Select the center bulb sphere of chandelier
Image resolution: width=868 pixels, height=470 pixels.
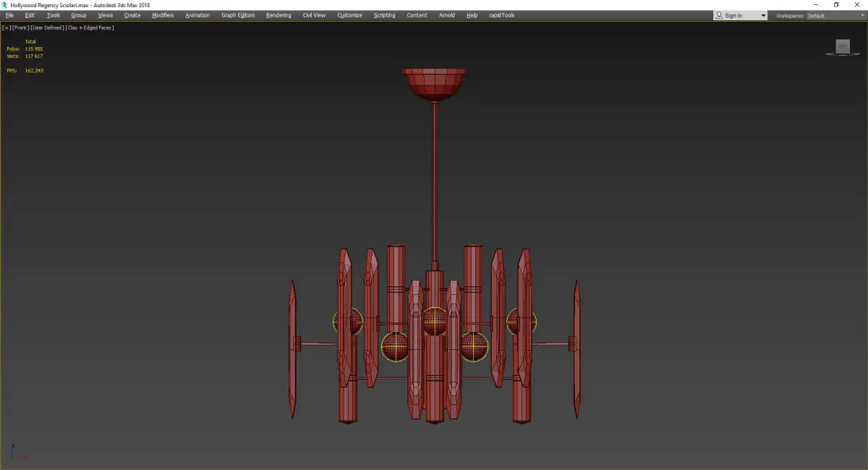435,320
